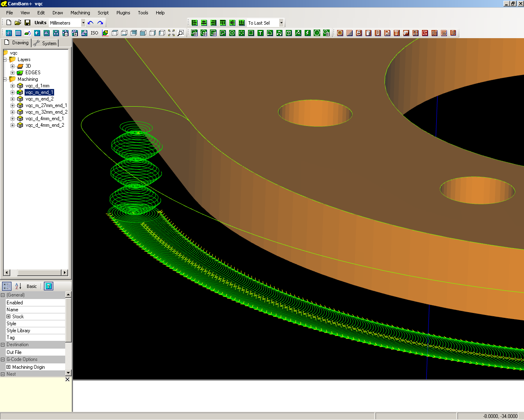Open the Units dropdown
The width and height of the screenshot is (524, 420).
tap(83, 23)
